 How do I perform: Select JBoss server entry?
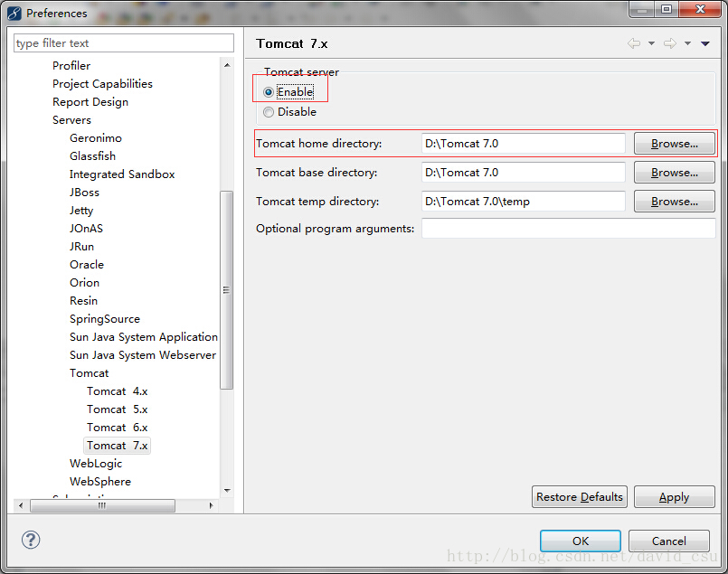click(x=84, y=193)
